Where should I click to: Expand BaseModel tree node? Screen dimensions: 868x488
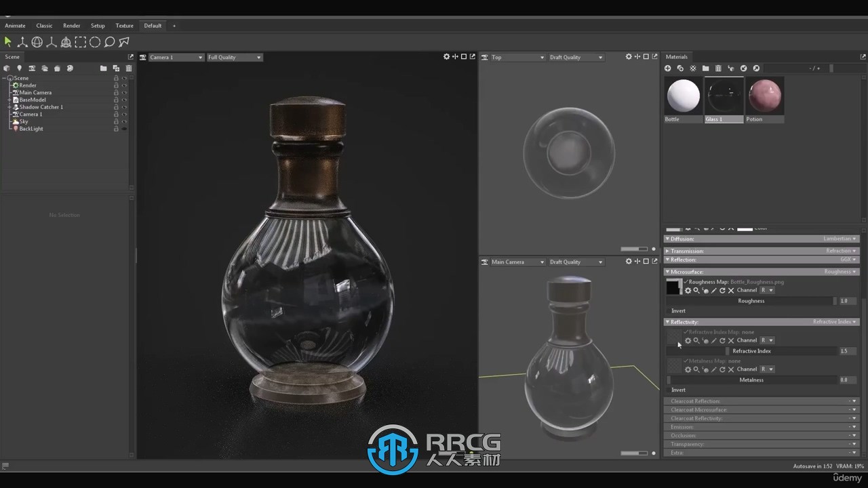(9, 100)
